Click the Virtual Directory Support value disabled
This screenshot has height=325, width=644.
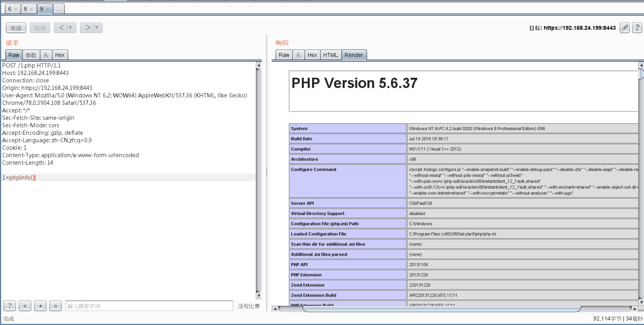pos(417,213)
